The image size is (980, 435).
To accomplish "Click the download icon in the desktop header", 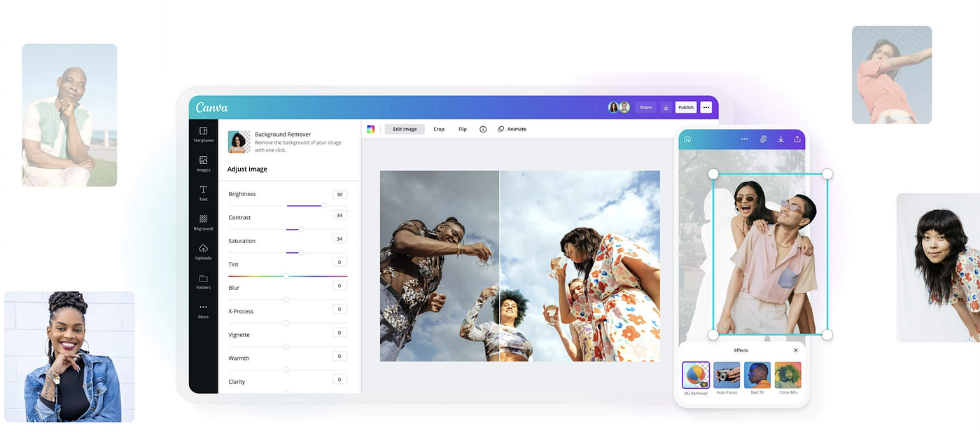I will tap(666, 107).
